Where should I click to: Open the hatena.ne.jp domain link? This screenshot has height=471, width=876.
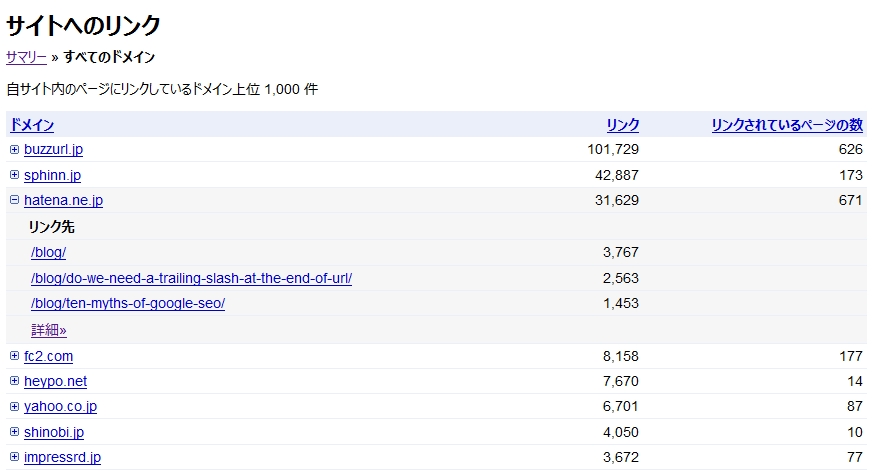pyautogui.click(x=64, y=200)
